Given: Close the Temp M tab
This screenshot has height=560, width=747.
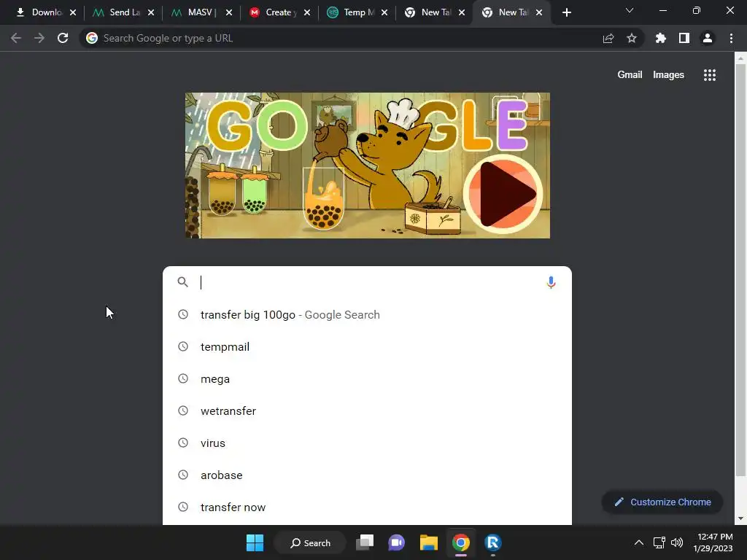Looking at the screenshot, I should click(x=384, y=12).
